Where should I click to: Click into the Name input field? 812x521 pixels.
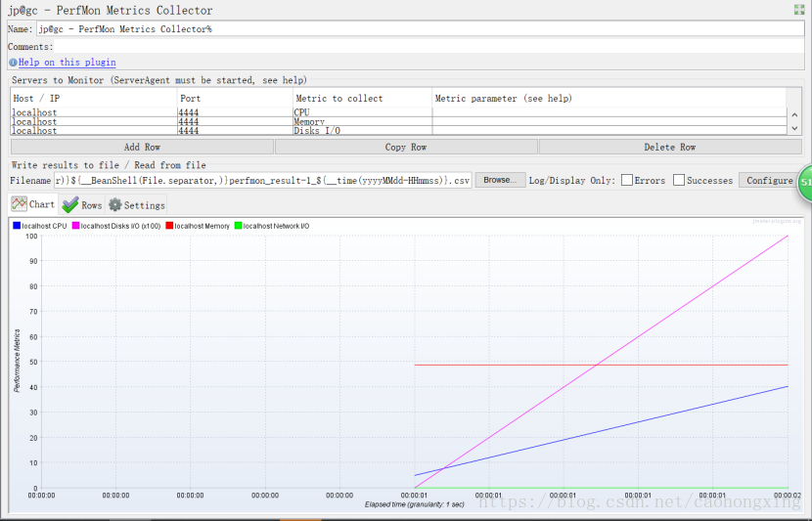pos(420,29)
